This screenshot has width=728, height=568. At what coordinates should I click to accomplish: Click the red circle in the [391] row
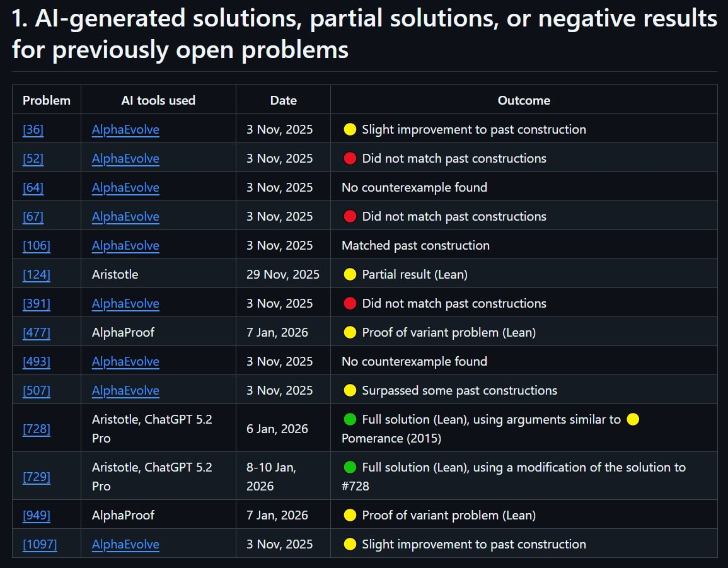350,304
